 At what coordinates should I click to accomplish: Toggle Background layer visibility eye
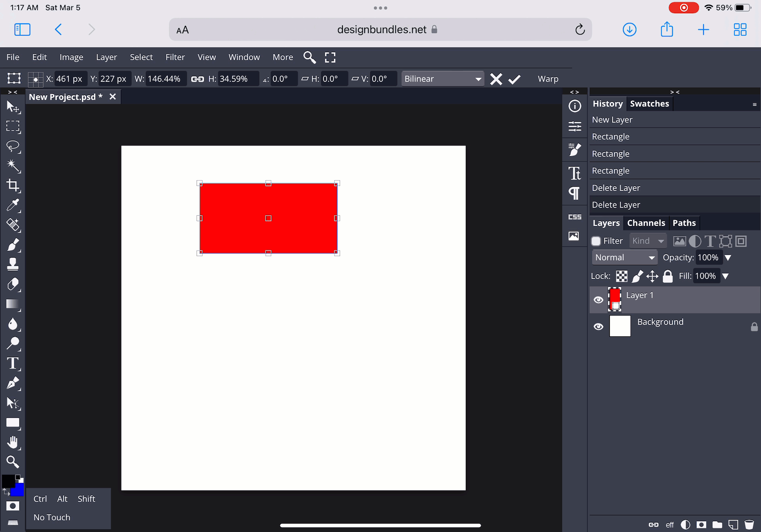[598, 327]
